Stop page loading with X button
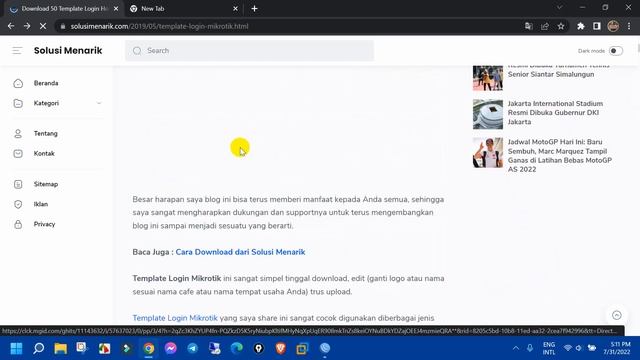This screenshot has width=640, height=360. point(43,26)
